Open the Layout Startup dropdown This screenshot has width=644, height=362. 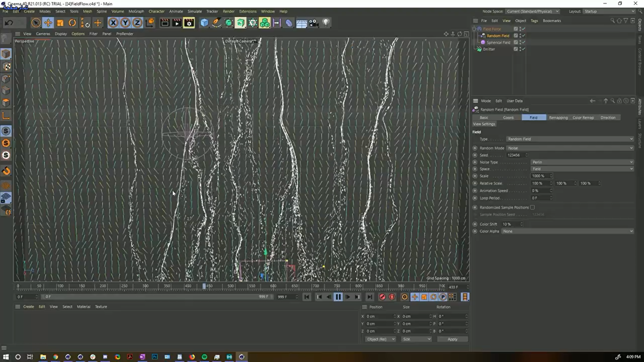click(x=609, y=11)
